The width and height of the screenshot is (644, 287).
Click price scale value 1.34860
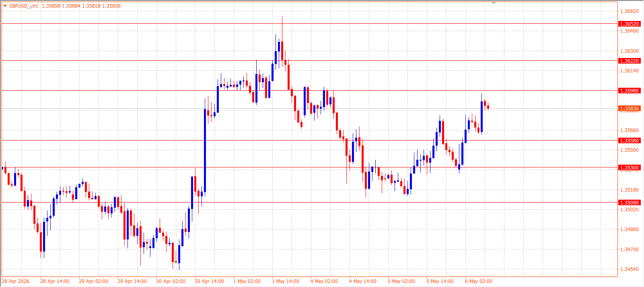coord(630,229)
